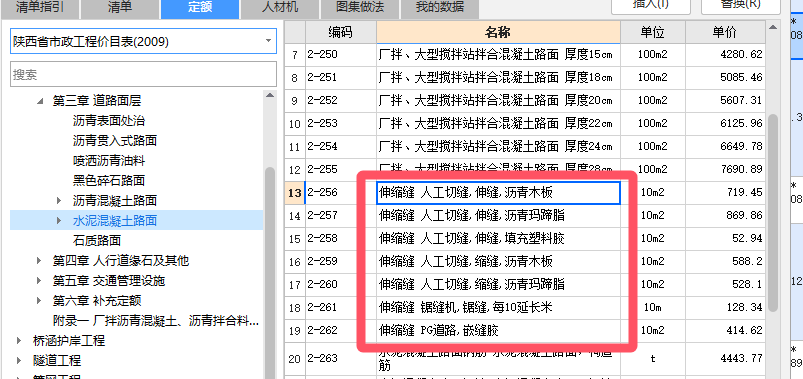Expand the 隧道工程 node
803x379 pixels.
point(19,361)
